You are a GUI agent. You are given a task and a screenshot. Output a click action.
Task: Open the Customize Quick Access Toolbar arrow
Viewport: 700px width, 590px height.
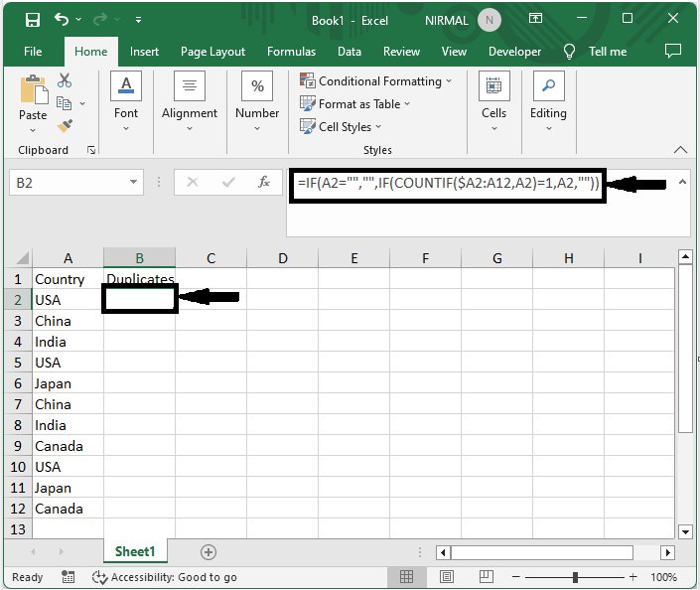coord(138,20)
